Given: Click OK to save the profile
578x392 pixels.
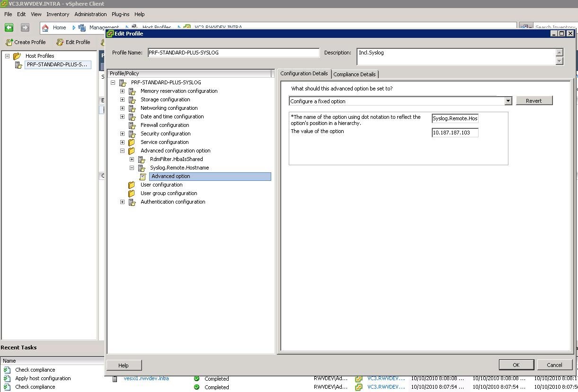Looking at the screenshot, I should 516,365.
